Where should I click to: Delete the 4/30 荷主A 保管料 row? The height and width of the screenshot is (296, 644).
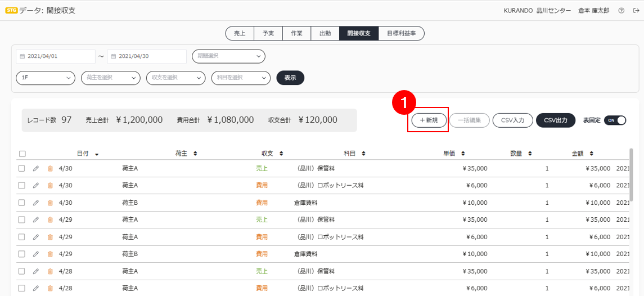(x=50, y=168)
